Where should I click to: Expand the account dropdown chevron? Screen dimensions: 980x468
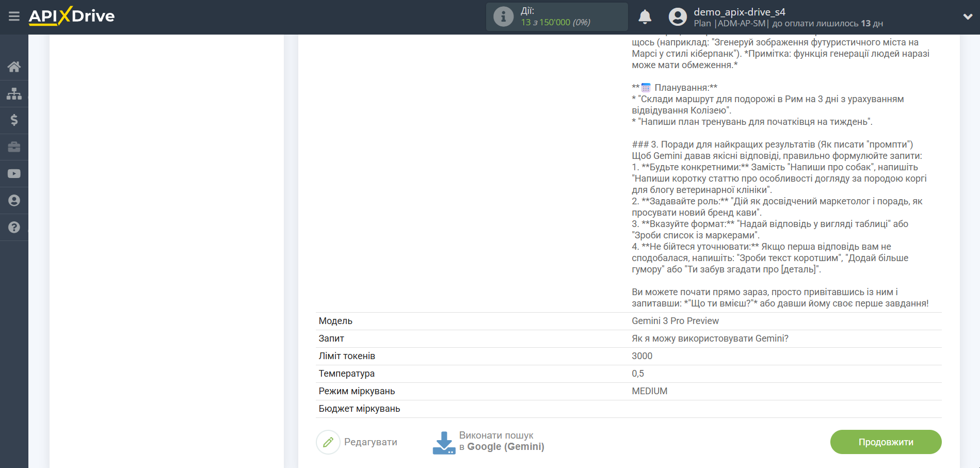tap(968, 17)
